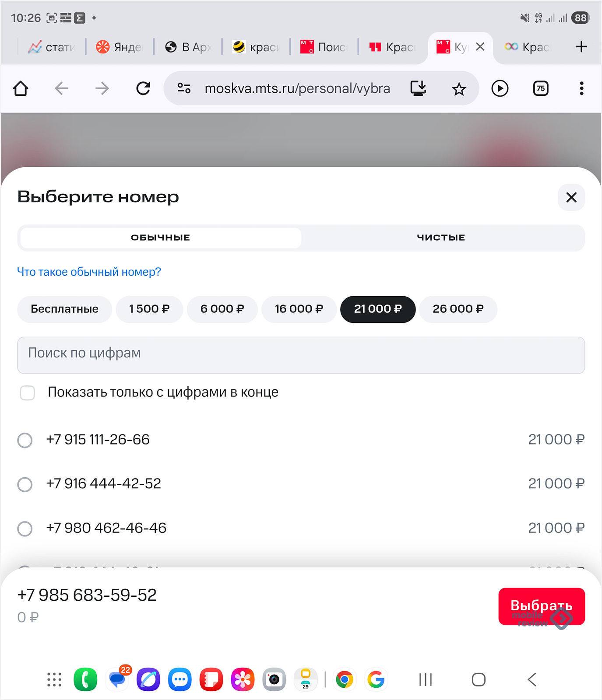Open "Что такое обычный номер?" link
This screenshot has height=700, width=602.
(x=89, y=272)
